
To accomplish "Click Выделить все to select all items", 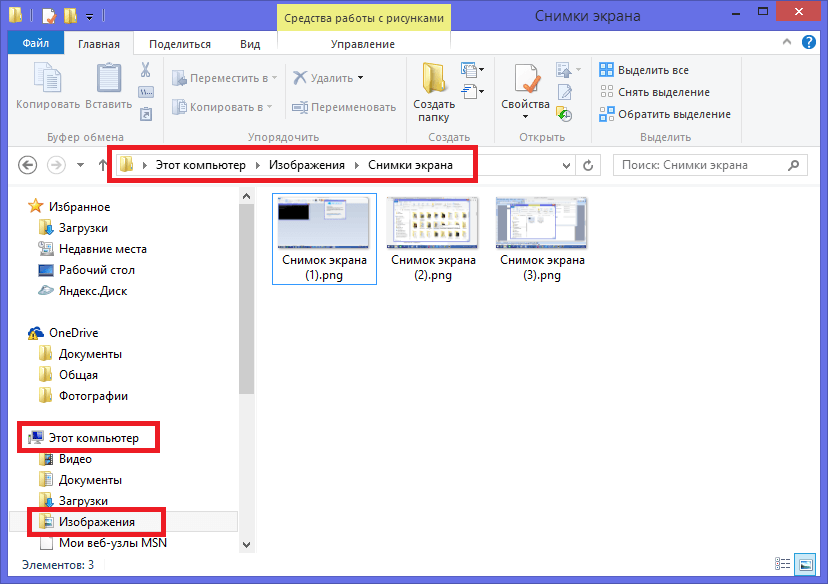I will coord(644,70).
